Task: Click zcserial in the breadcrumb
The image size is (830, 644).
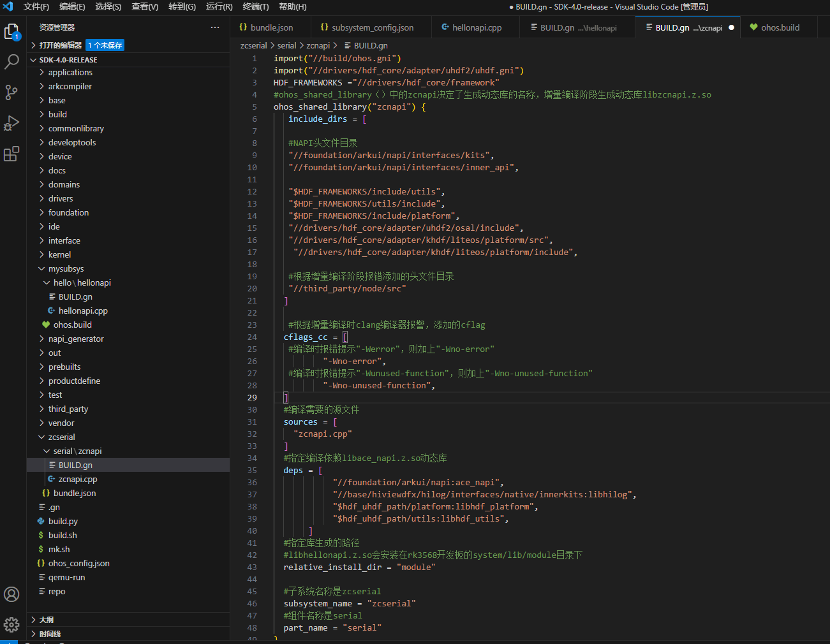Action: (x=253, y=46)
